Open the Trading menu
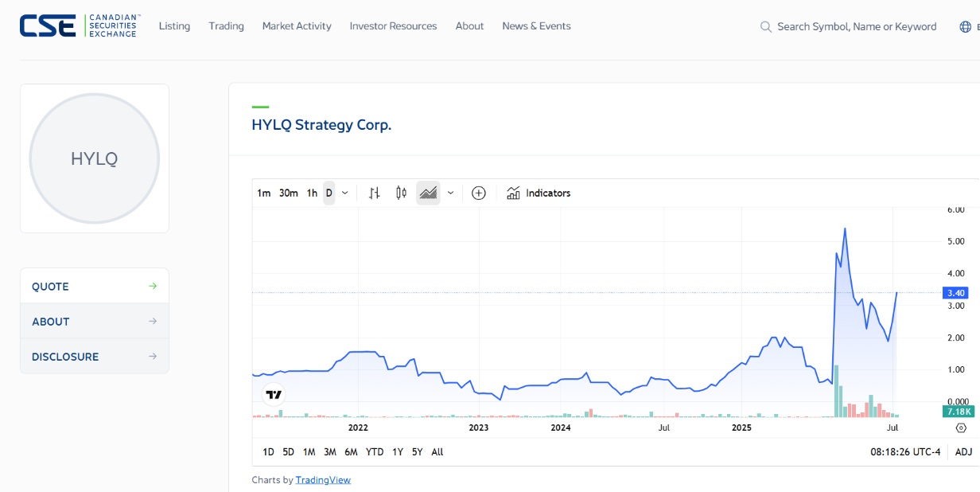Image resolution: width=980 pixels, height=492 pixels. tap(227, 26)
